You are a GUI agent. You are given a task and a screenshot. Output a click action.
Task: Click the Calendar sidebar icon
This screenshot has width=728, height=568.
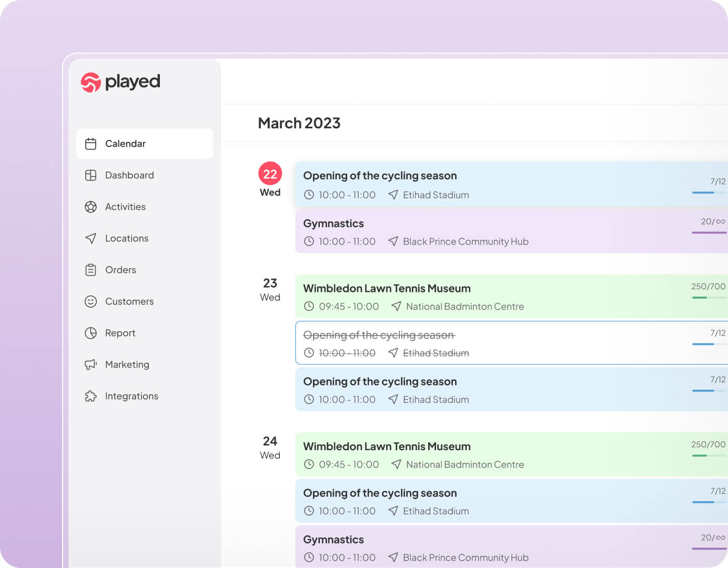coord(90,144)
